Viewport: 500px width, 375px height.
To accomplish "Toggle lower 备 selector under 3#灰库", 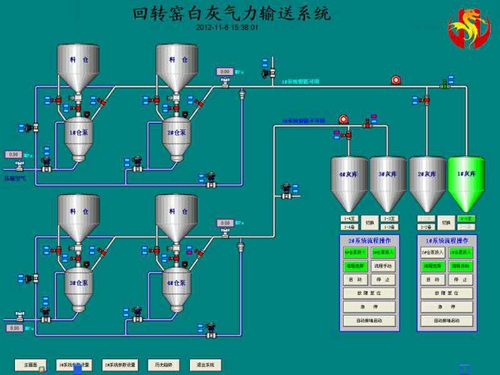I will (x=389, y=227).
